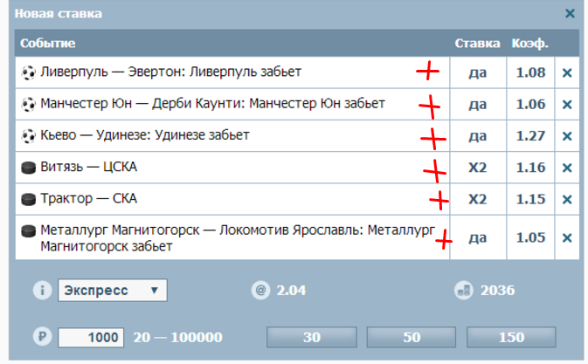Click the info icon beside Экспресс

point(40,291)
